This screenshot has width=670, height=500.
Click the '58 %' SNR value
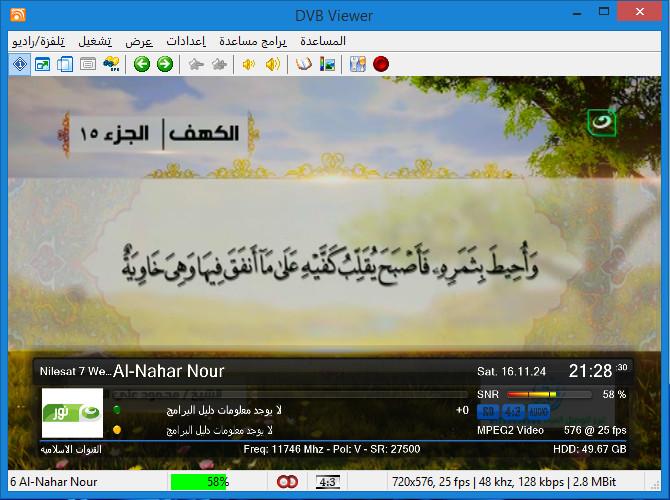614,394
